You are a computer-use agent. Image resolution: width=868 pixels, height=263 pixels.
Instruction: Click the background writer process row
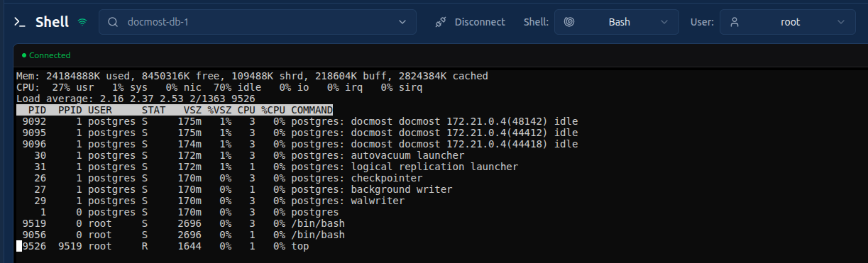point(234,189)
